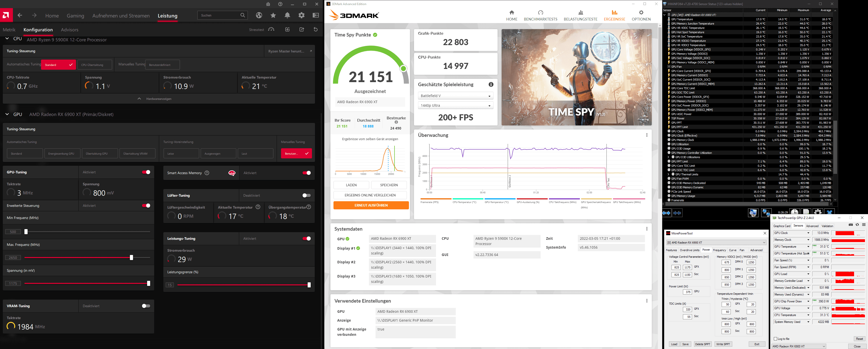Click the Leistungsgrenze slider handle
The height and width of the screenshot is (349, 868).
tap(309, 285)
